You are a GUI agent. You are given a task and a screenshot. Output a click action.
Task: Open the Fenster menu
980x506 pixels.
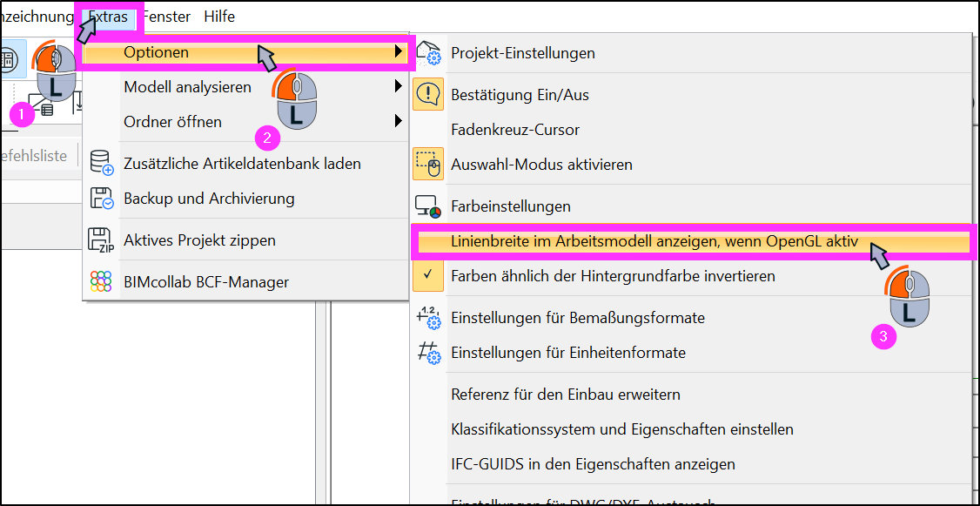point(167,17)
